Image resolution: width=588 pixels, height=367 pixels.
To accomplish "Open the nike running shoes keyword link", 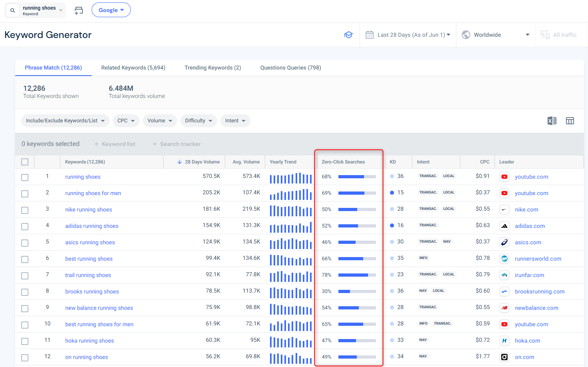I will [89, 209].
